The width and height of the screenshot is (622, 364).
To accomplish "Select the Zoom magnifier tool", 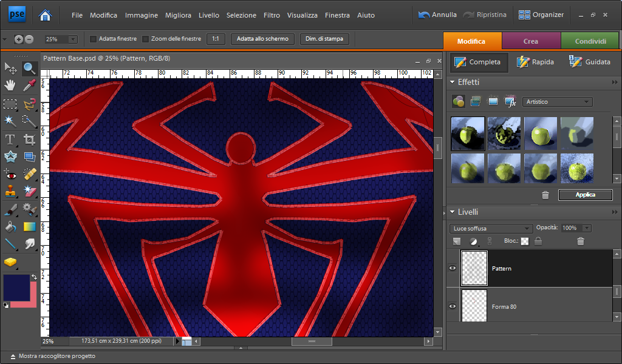I will click(29, 69).
